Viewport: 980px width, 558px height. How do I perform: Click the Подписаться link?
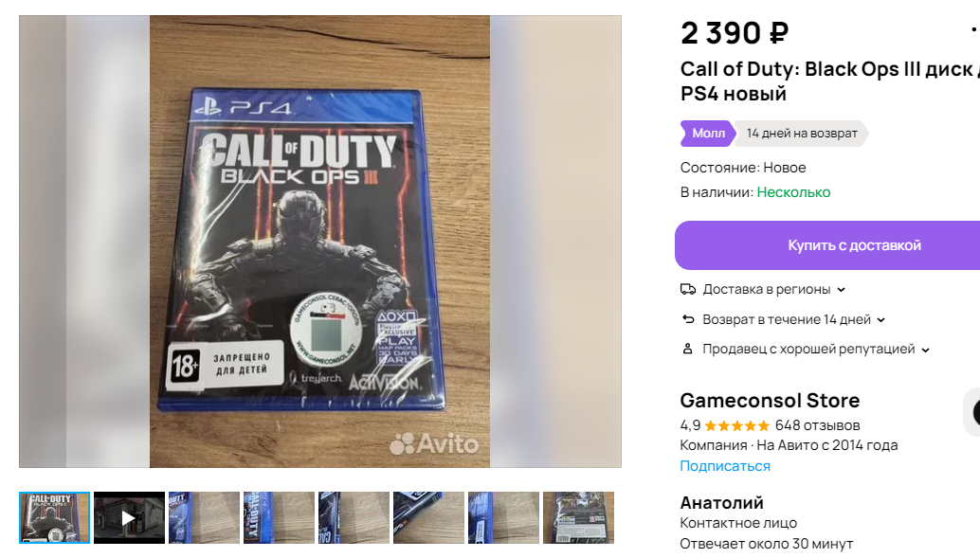pos(725,466)
